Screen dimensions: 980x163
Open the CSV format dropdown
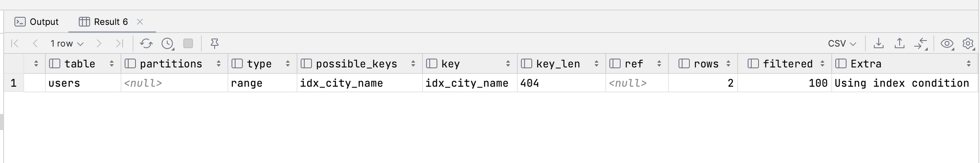click(842, 43)
